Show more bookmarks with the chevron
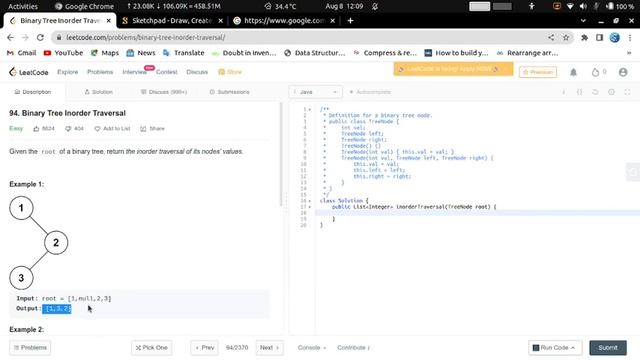Image resolution: width=640 pixels, height=360 pixels. click(x=629, y=53)
